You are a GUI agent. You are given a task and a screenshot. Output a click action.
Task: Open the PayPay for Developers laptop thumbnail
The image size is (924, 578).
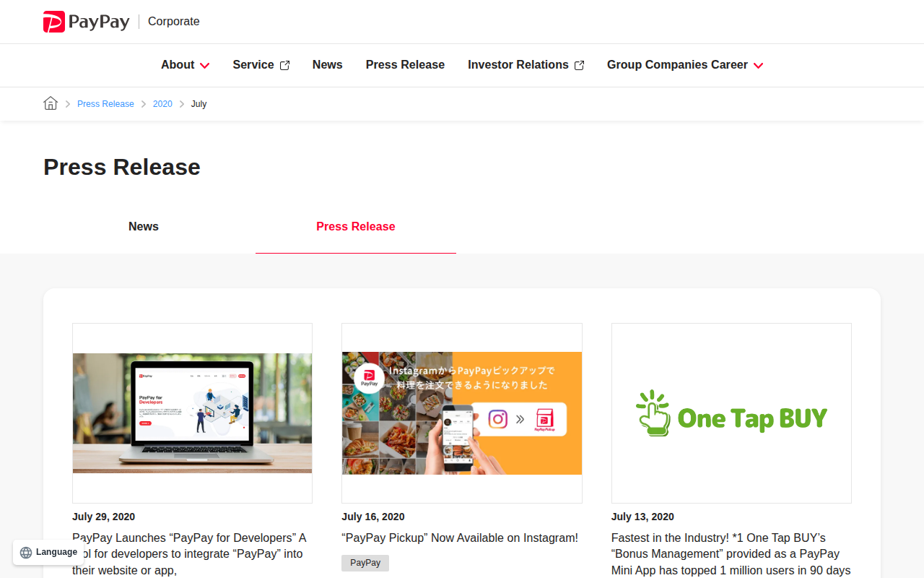[x=192, y=413]
